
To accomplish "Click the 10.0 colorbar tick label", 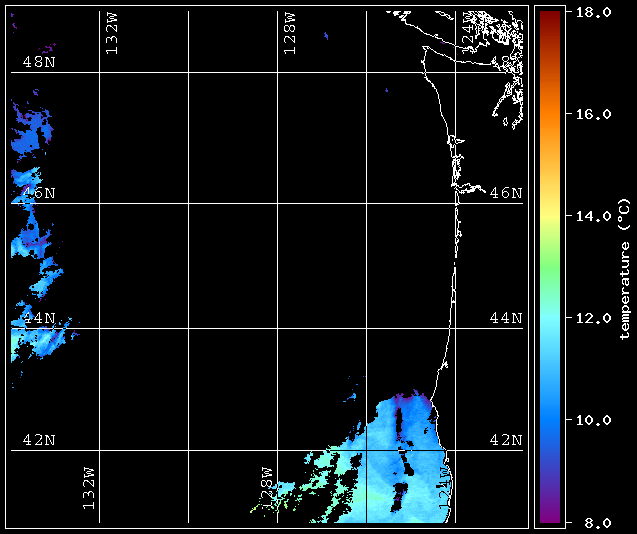I will pyautogui.click(x=592, y=420).
